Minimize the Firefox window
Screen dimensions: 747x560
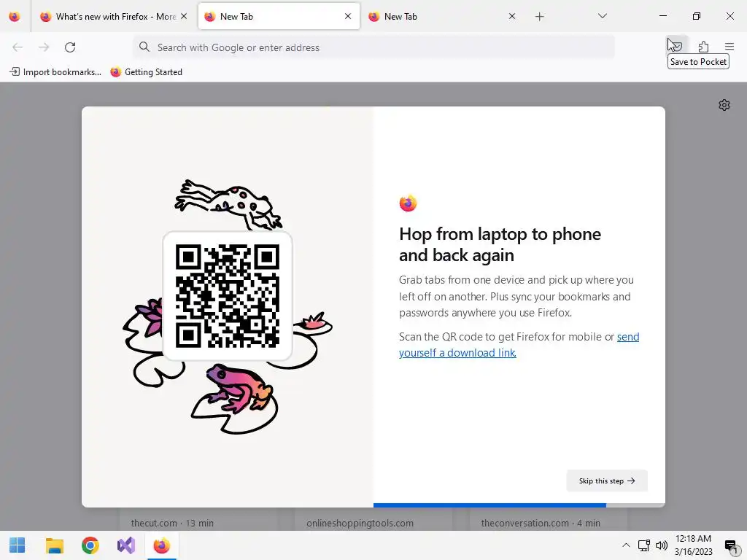[662, 16]
